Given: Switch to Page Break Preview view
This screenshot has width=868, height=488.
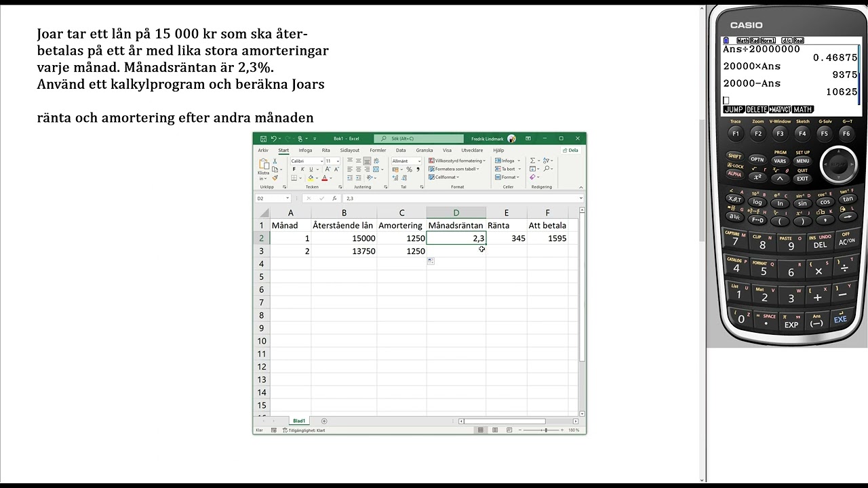Looking at the screenshot, I should pyautogui.click(x=509, y=430).
